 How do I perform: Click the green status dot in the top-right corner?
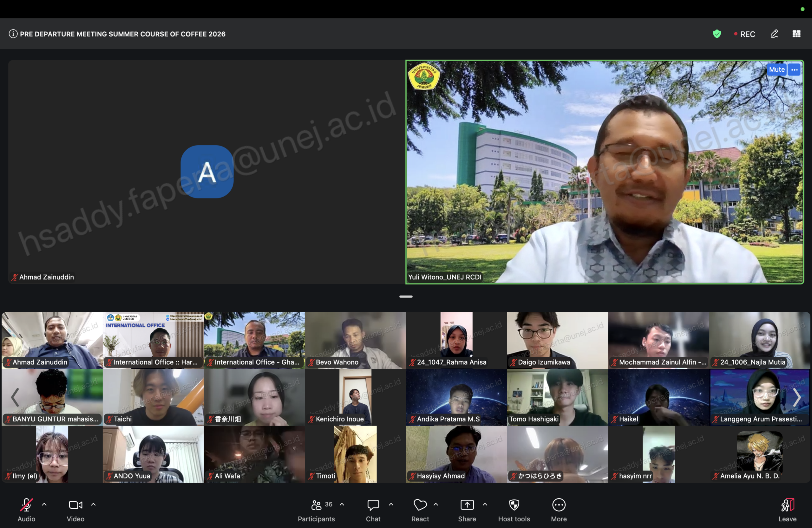[802, 9]
